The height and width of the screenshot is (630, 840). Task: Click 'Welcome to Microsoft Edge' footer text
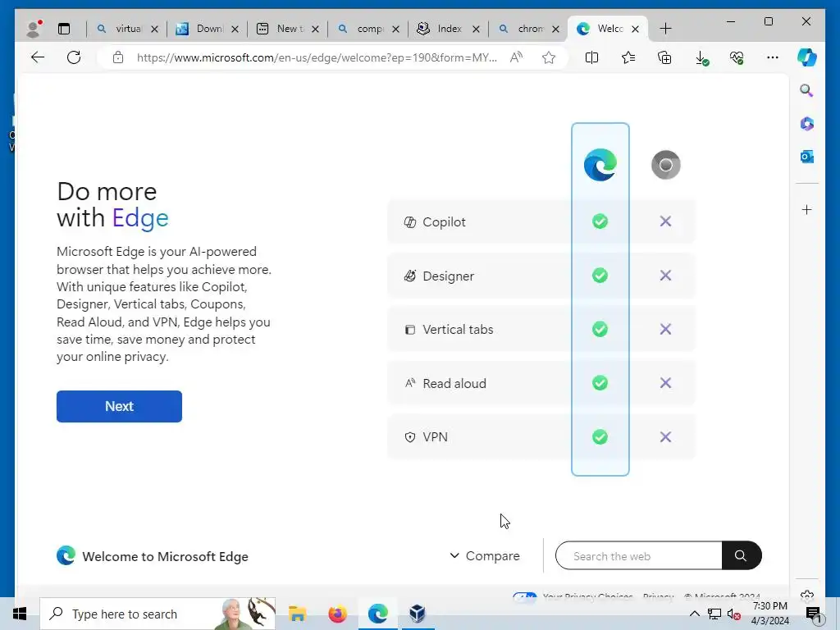tap(165, 557)
